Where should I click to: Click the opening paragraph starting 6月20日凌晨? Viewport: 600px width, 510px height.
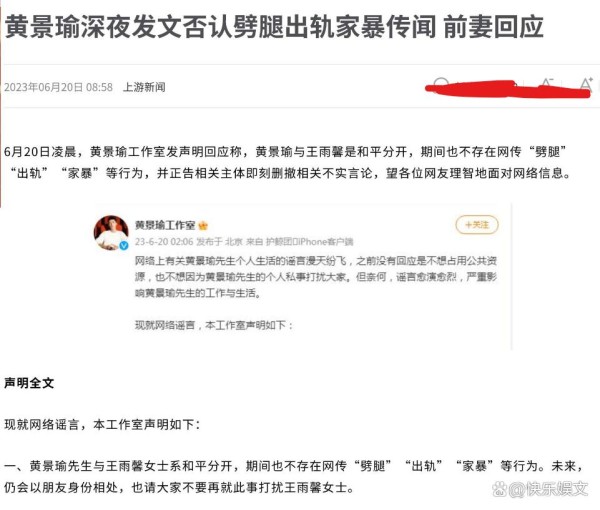tap(288, 163)
